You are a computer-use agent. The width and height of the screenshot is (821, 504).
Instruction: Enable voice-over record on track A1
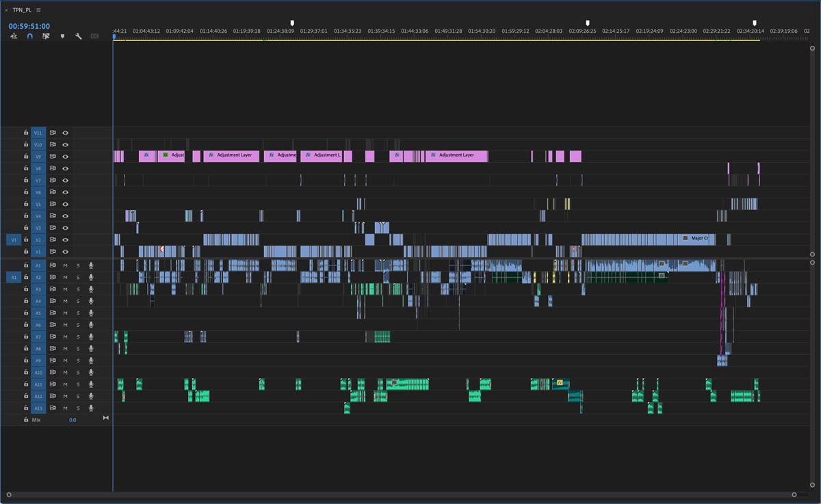click(90, 265)
